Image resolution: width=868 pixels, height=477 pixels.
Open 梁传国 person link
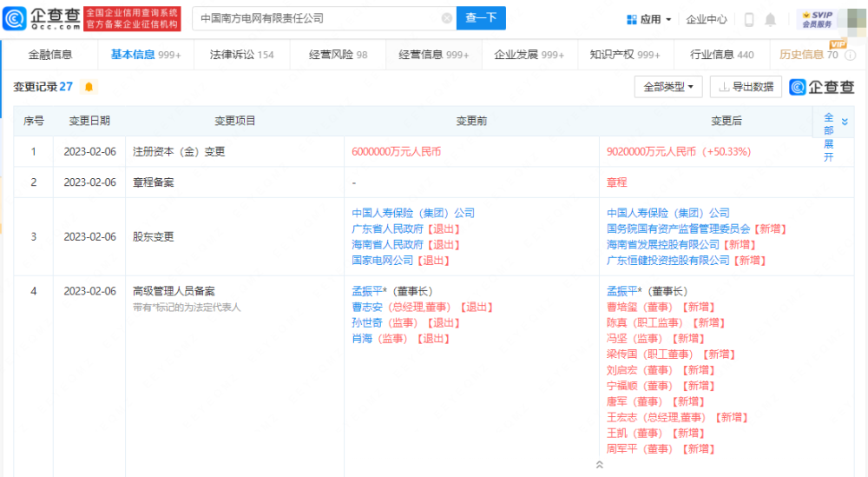click(x=622, y=354)
